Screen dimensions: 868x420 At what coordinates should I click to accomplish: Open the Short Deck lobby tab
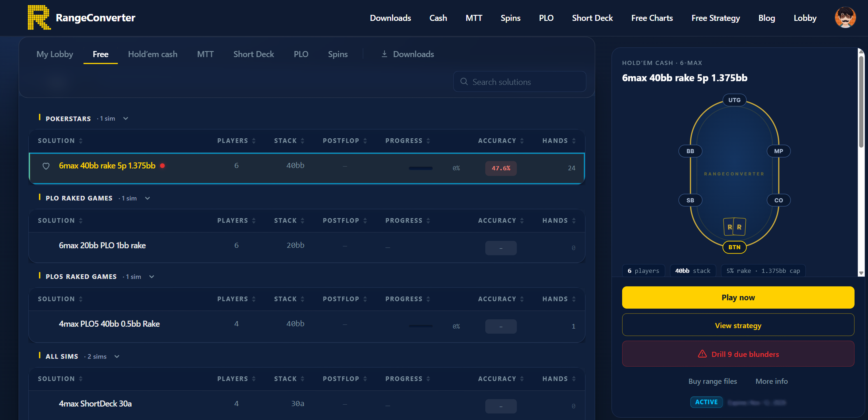[x=253, y=54]
